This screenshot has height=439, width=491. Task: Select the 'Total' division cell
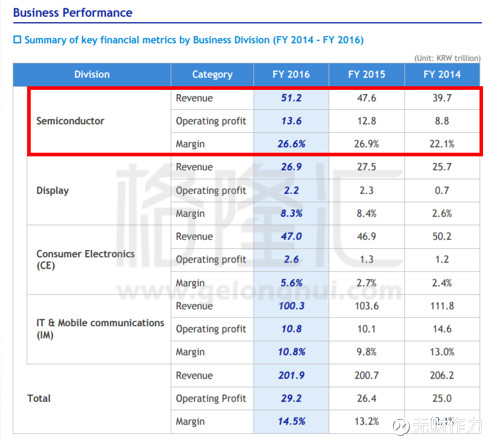click(39, 398)
